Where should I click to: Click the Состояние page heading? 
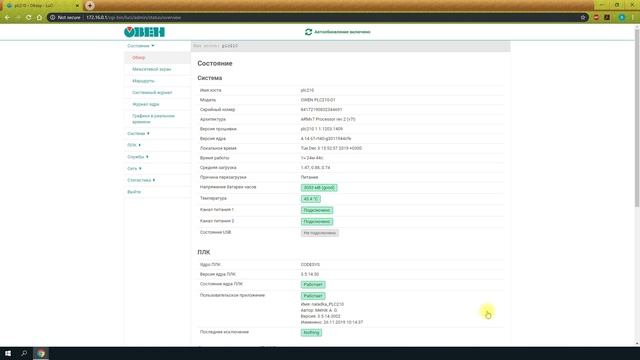pos(215,63)
